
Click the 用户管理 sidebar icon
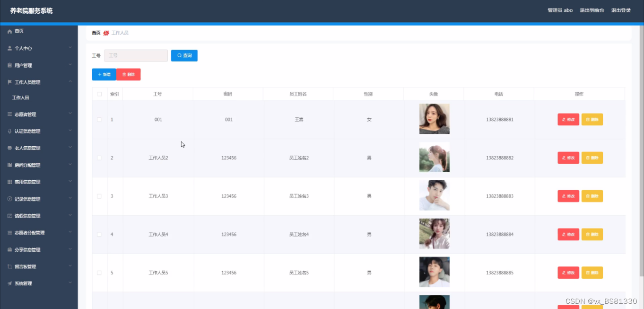coord(9,65)
